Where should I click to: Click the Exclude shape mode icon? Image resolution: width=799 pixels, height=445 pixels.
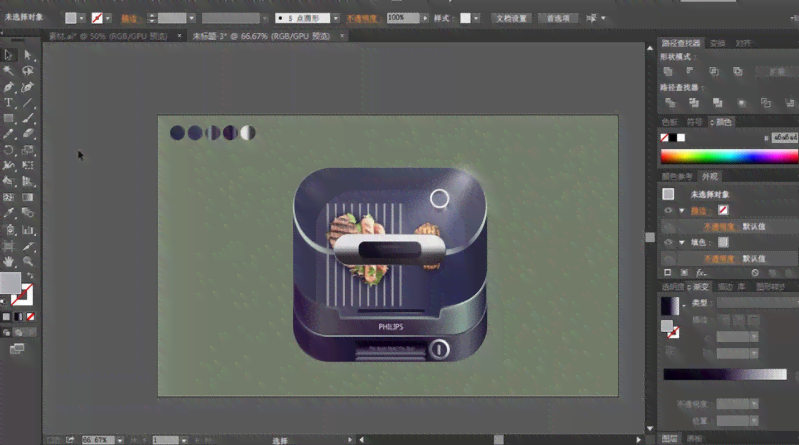point(737,71)
